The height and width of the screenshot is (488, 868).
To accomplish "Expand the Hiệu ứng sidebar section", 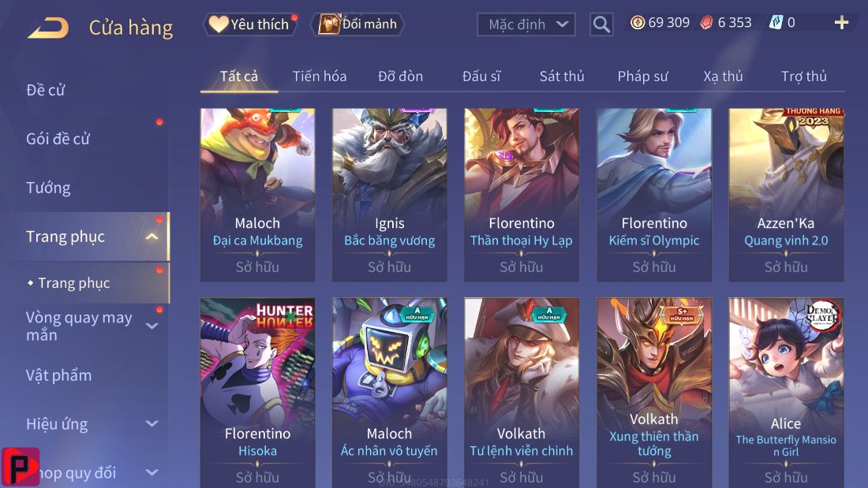I will (152, 424).
